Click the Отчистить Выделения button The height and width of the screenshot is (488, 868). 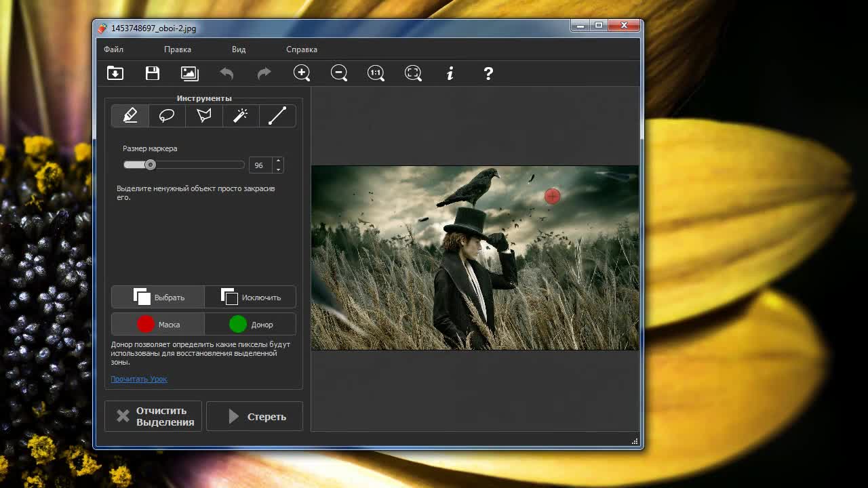pyautogui.click(x=153, y=416)
